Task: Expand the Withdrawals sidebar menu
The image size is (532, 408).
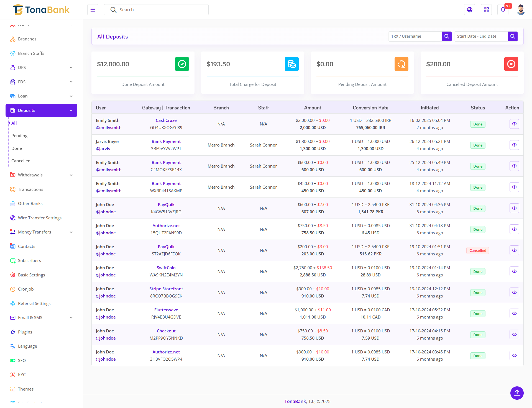Action: coord(42,175)
